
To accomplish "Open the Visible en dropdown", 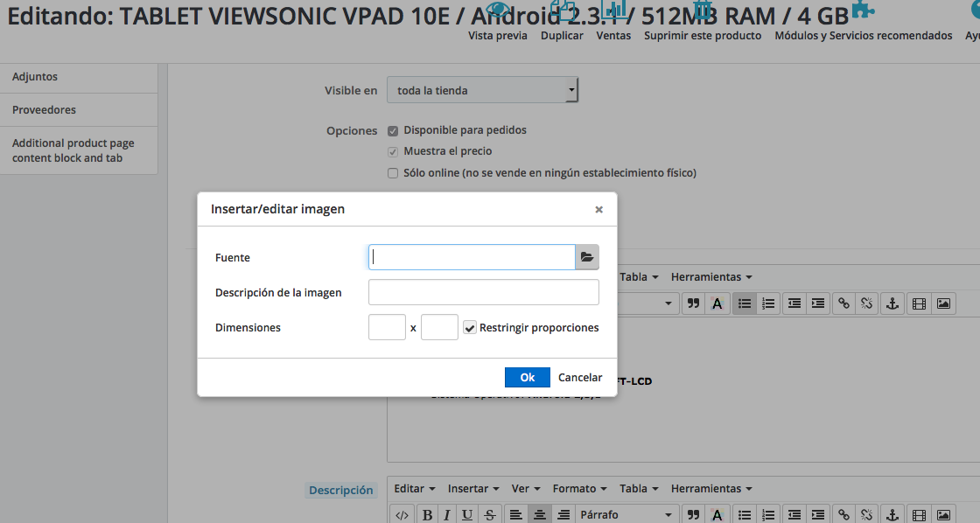I will pyautogui.click(x=482, y=90).
